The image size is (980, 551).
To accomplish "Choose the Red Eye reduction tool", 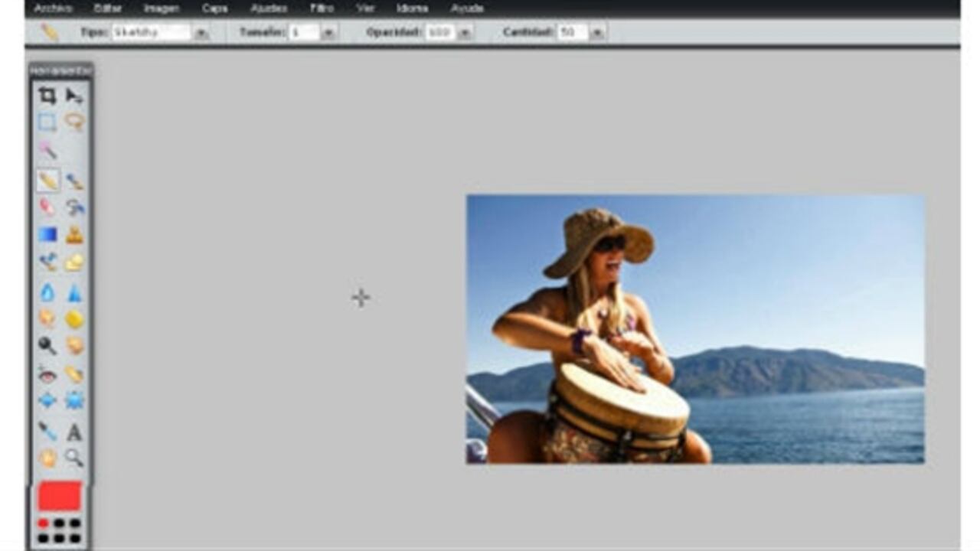I will click(x=47, y=374).
